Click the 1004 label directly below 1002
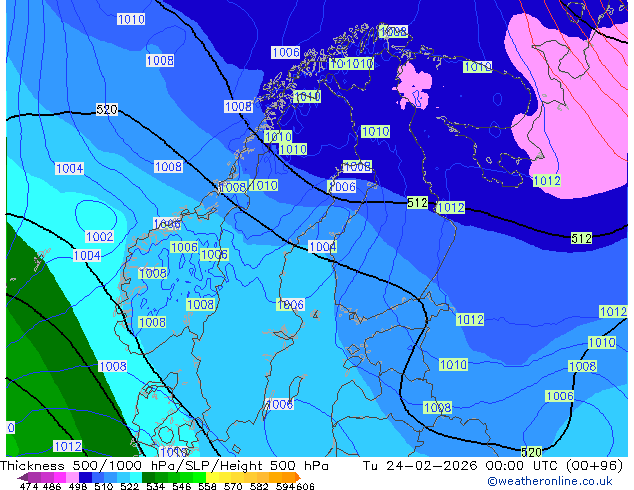Image resolution: width=634 pixels, height=490 pixels. click(x=87, y=256)
